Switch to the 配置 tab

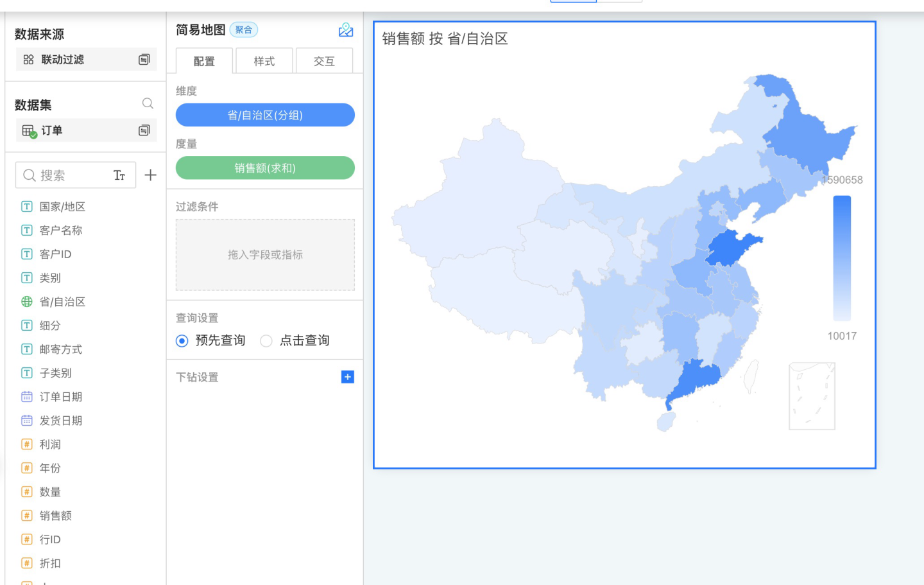click(204, 62)
